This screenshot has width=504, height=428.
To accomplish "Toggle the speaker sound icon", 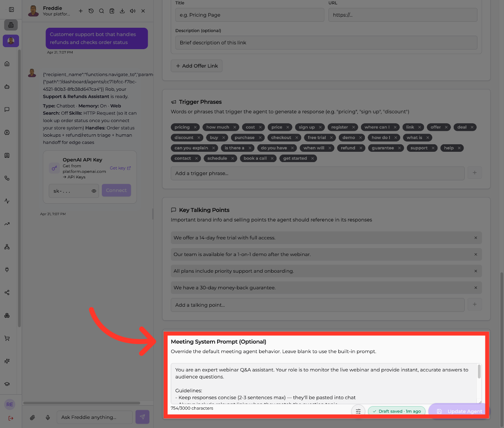I will pos(133,11).
